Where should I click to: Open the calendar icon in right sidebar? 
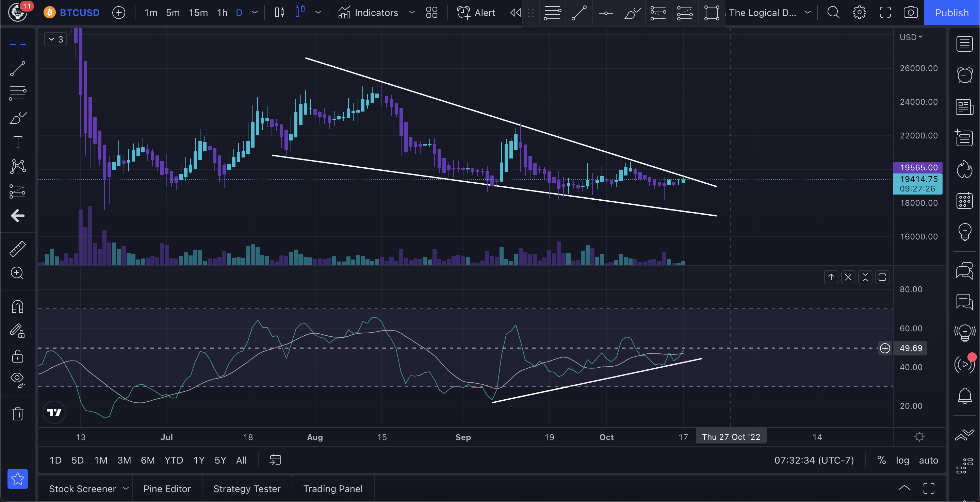(x=964, y=200)
